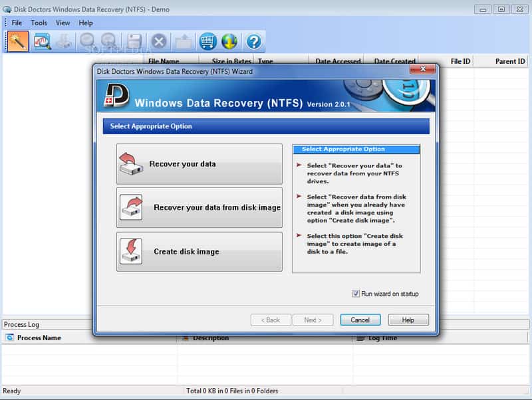Maximize the main application window

click(501, 9)
